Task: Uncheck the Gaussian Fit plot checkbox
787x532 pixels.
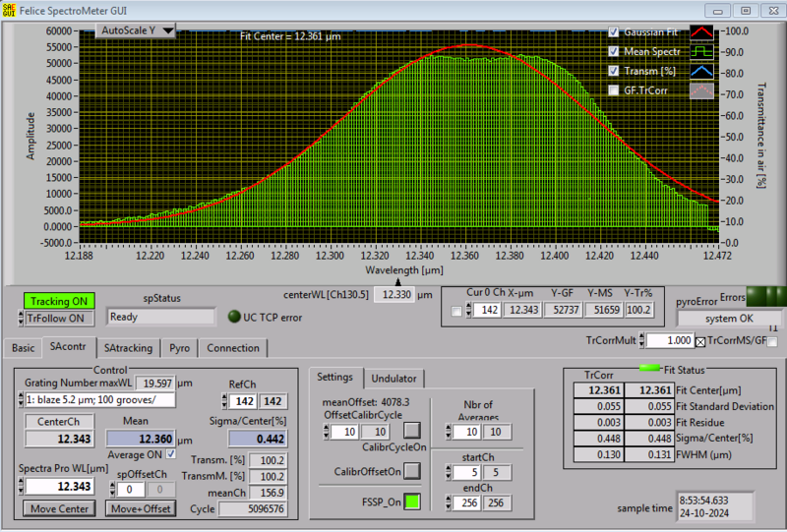Action: pyautogui.click(x=615, y=31)
